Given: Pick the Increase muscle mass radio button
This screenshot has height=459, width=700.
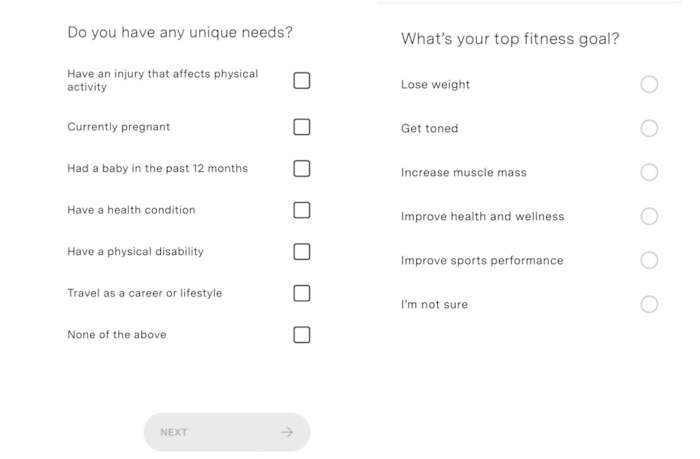Looking at the screenshot, I should (649, 172).
